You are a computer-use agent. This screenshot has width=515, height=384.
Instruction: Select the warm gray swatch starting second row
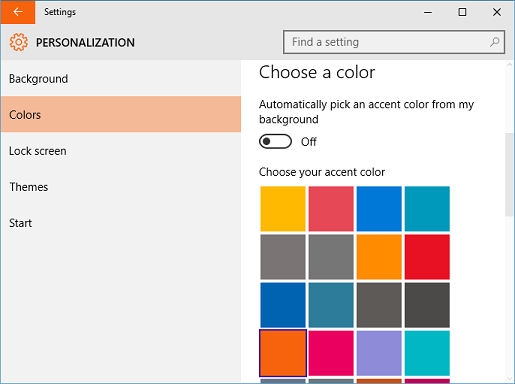point(283,257)
